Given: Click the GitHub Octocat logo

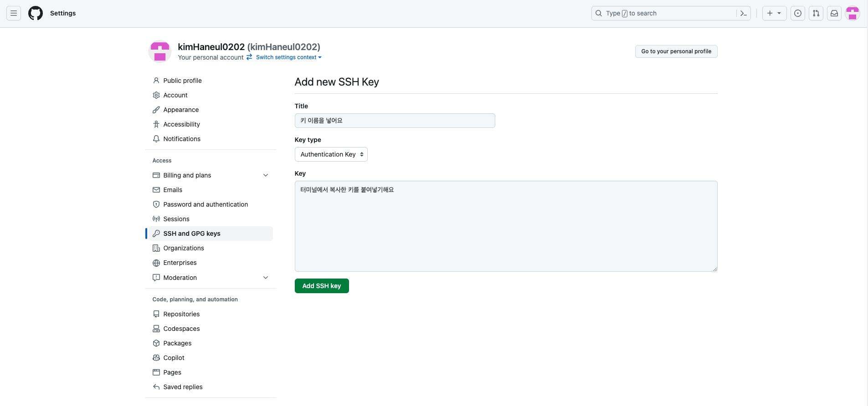Looking at the screenshot, I should 36,13.
